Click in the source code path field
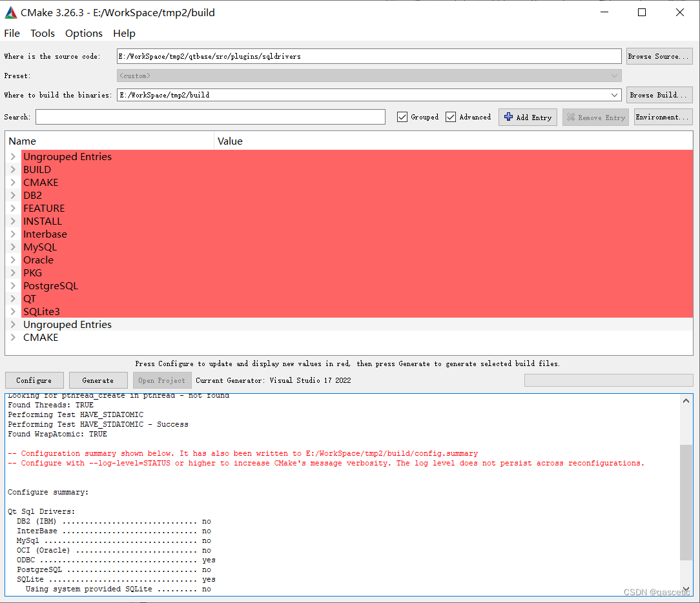 (369, 56)
